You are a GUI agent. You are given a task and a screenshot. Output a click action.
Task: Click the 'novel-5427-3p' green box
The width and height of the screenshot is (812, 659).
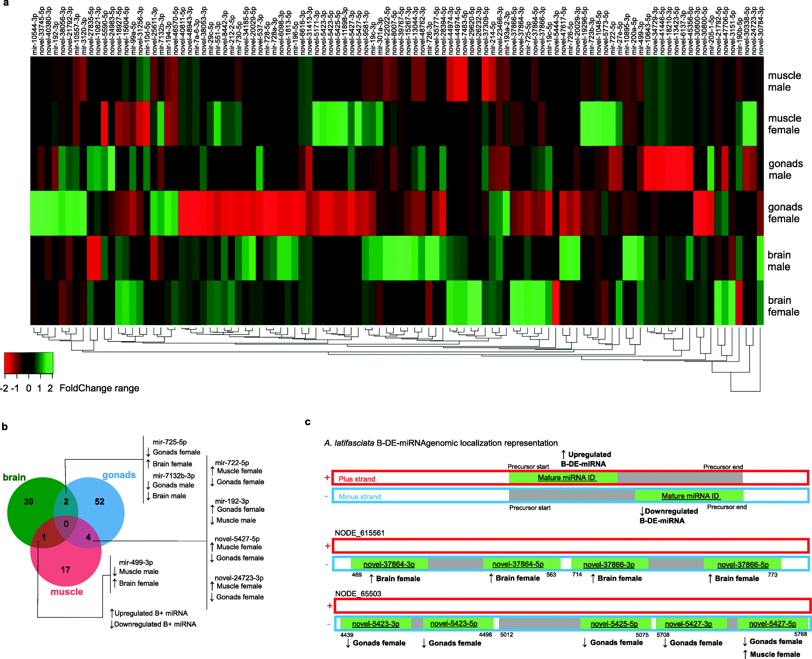coord(691,624)
